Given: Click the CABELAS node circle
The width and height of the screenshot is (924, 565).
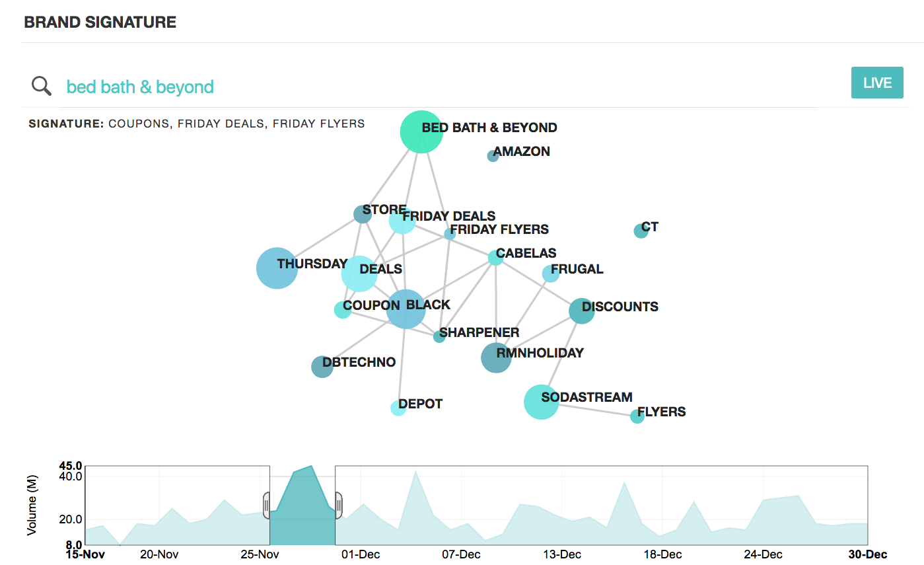Looking at the screenshot, I should pyautogui.click(x=496, y=258).
